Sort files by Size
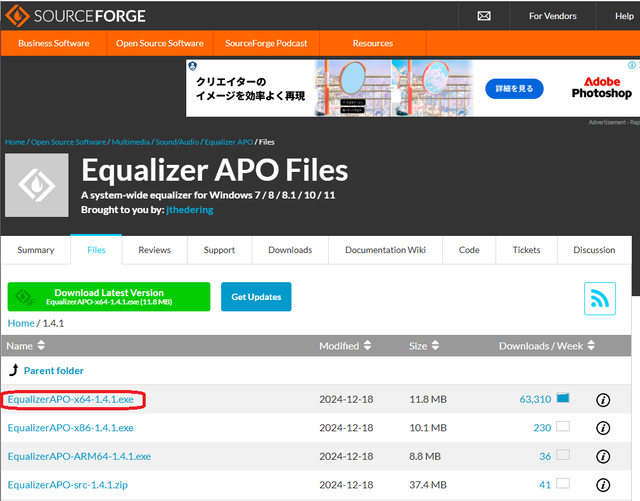 pos(424,345)
